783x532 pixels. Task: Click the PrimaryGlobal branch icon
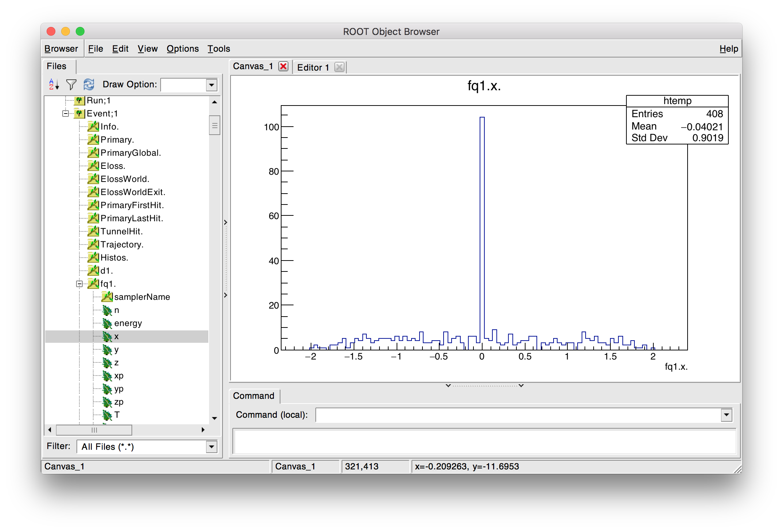click(93, 152)
